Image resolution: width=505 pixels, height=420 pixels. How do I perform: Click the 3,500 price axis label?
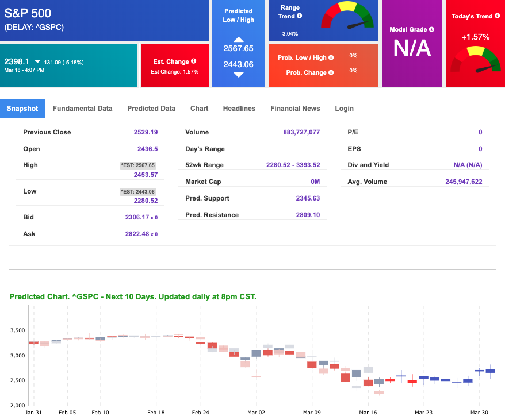coord(17,330)
